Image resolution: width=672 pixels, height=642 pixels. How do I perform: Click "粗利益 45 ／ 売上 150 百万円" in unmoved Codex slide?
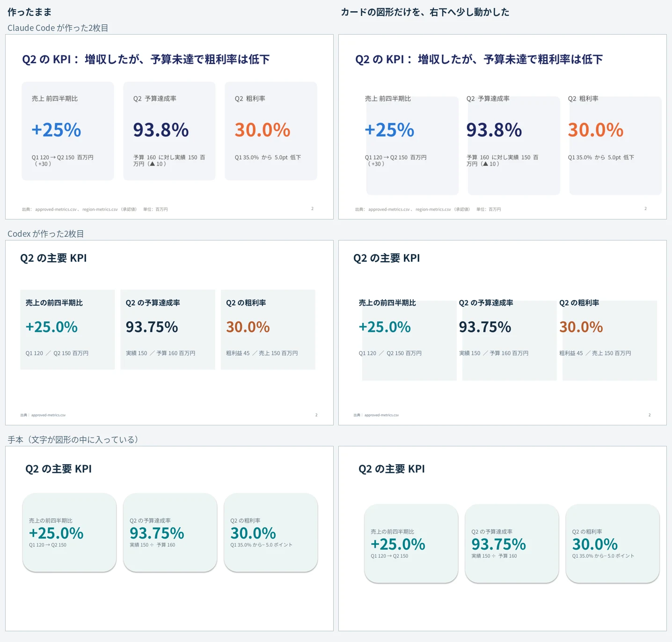pyautogui.click(x=262, y=353)
